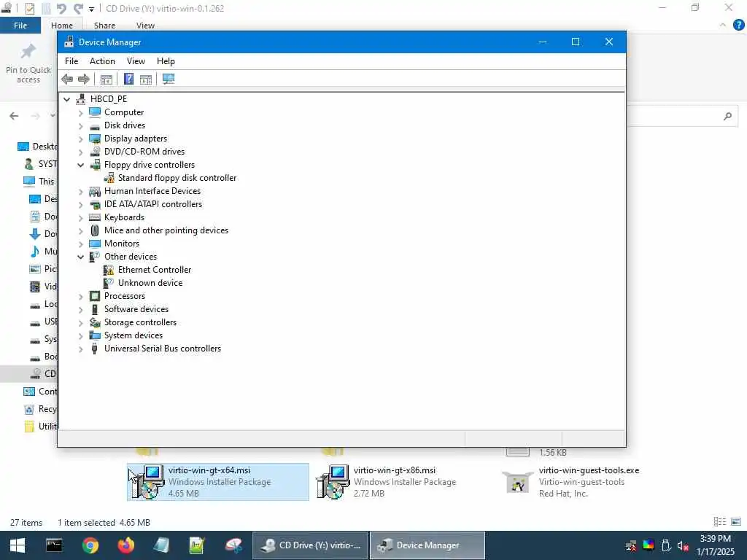Open the blue File tab in Explorer
747x560 pixels.
pos(20,26)
